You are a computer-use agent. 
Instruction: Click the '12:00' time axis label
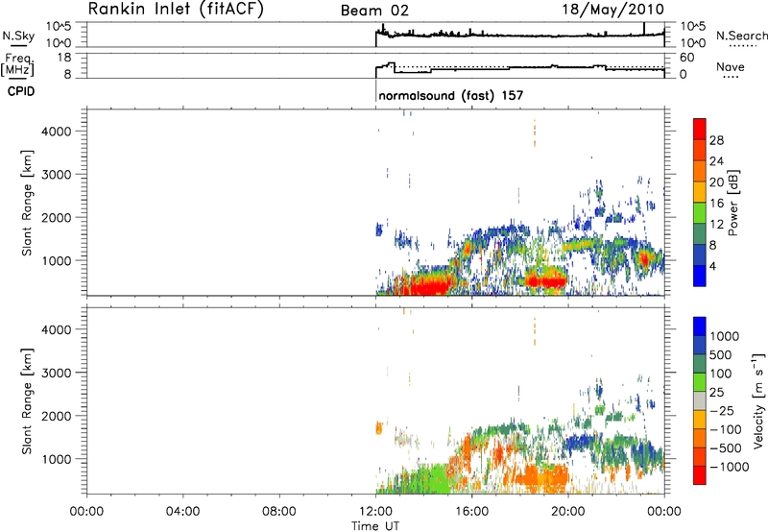click(374, 512)
